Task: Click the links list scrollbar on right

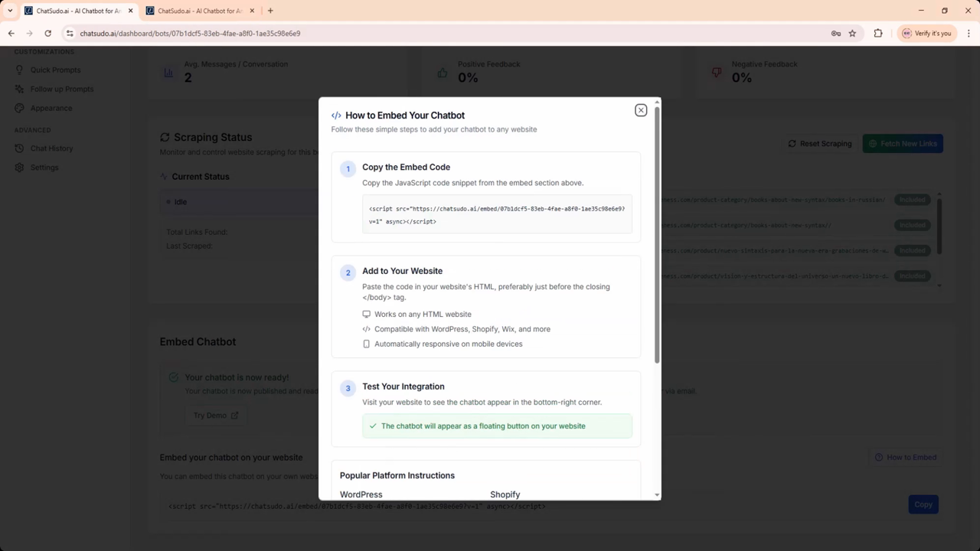Action: tap(939, 226)
